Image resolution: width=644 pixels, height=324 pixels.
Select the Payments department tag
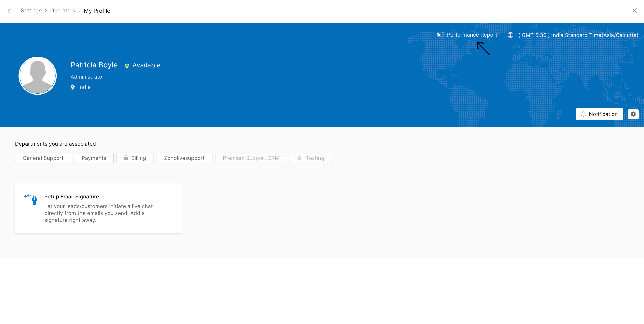click(94, 158)
